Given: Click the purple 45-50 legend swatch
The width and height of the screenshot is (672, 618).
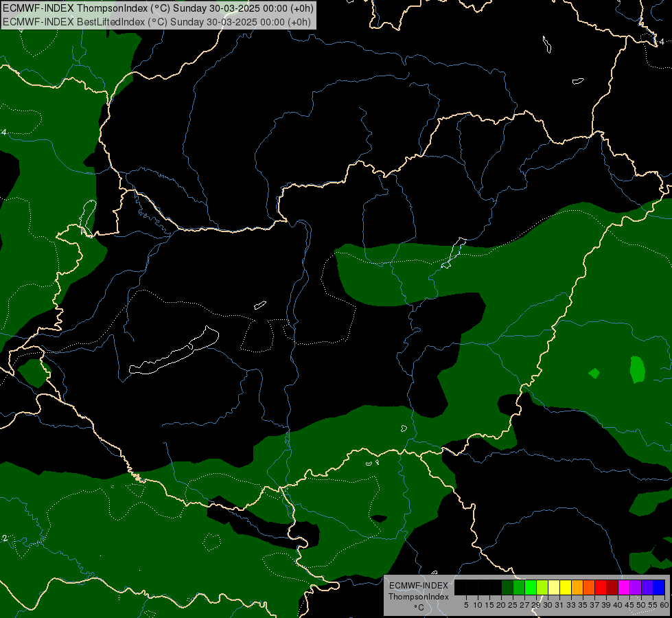Looking at the screenshot, I should [x=636, y=587].
